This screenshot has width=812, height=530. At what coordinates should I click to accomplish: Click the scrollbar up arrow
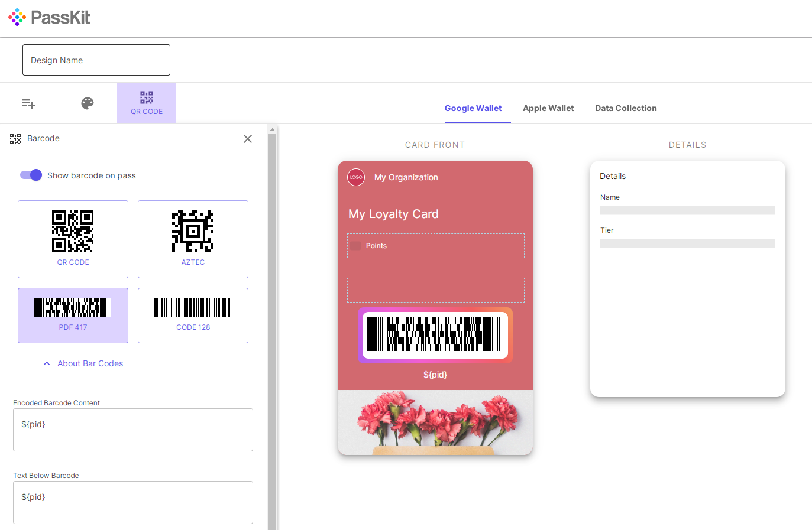(x=272, y=129)
